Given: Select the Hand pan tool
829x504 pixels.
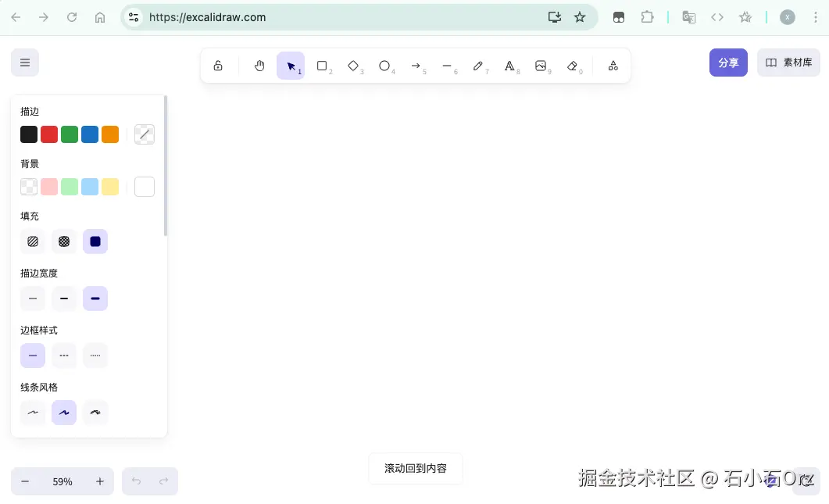Looking at the screenshot, I should (x=259, y=66).
